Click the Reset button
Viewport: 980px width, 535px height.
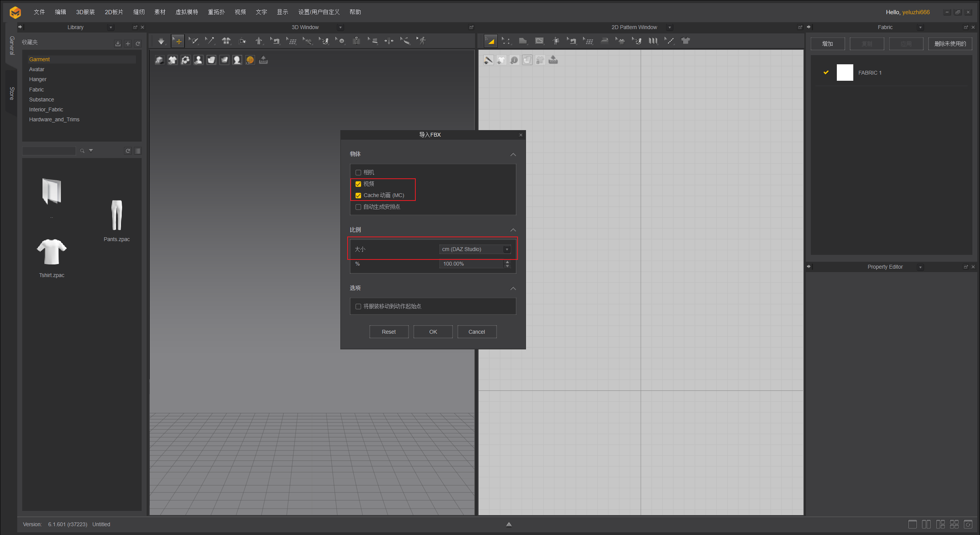(x=389, y=332)
